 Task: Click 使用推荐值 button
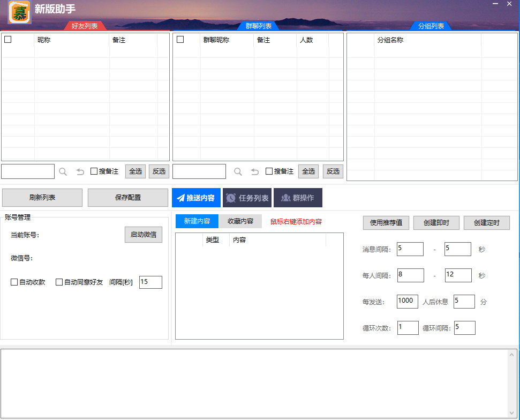click(x=386, y=223)
